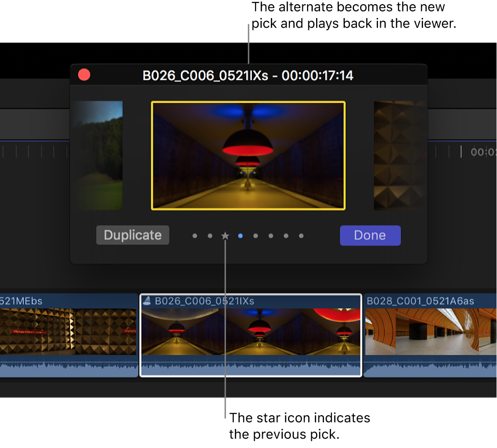Close the audition window
This screenshot has height=448, width=497.
click(84, 75)
